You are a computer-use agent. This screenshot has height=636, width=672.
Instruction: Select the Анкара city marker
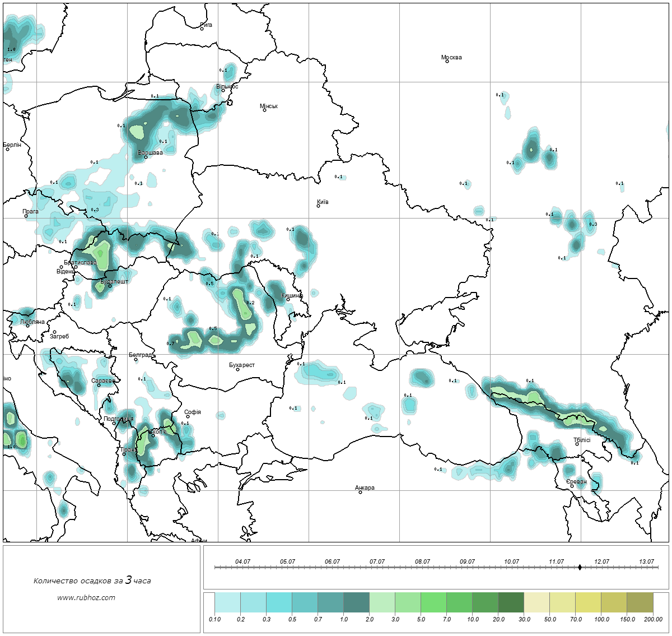(360, 492)
